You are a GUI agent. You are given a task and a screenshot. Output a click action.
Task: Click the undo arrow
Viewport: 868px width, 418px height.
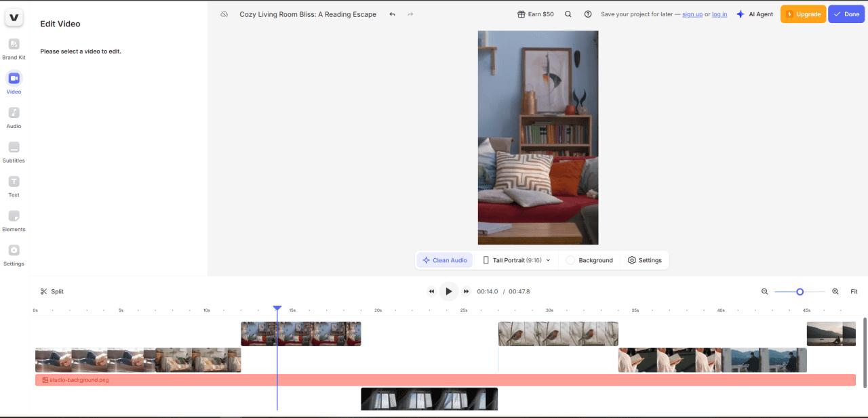pyautogui.click(x=391, y=14)
